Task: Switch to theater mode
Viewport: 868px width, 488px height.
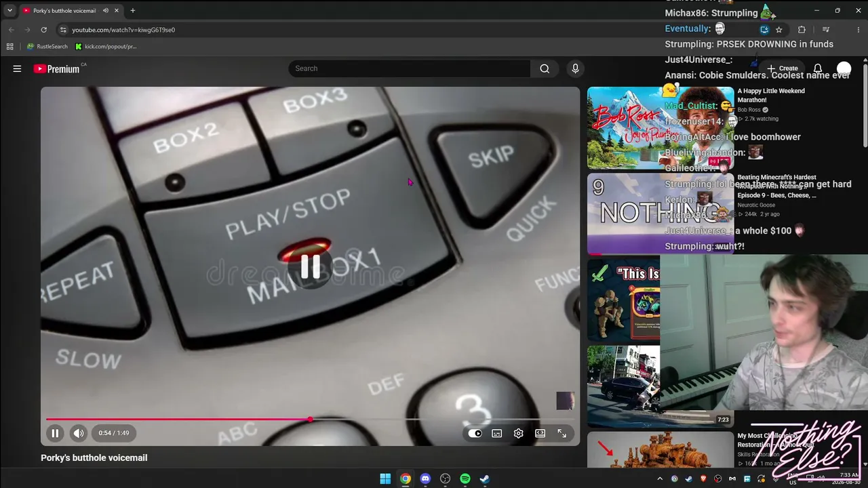Action: click(540, 433)
